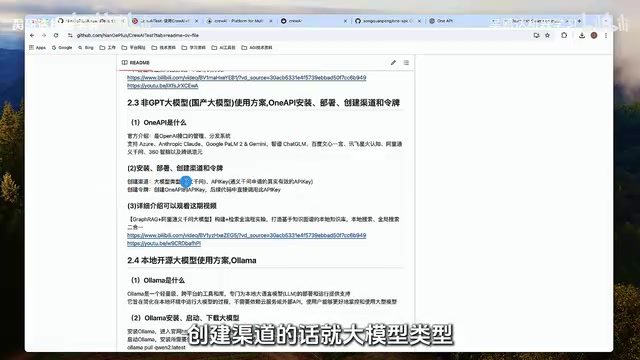Viewport: 640px width, 360px height.
Task: Click the 创建令牌 line of text
Action: pyautogui.click(x=204, y=190)
